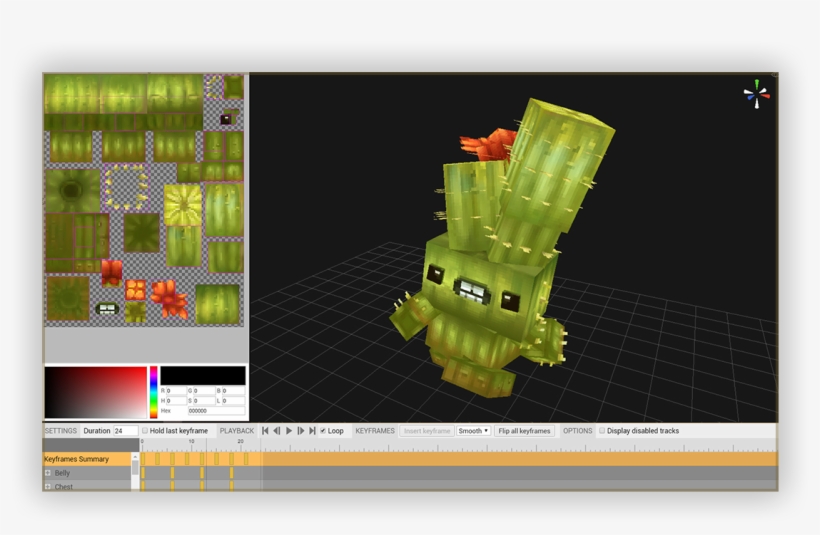Click the SETTINGS section label
The width and height of the screenshot is (820, 535).
(x=61, y=431)
